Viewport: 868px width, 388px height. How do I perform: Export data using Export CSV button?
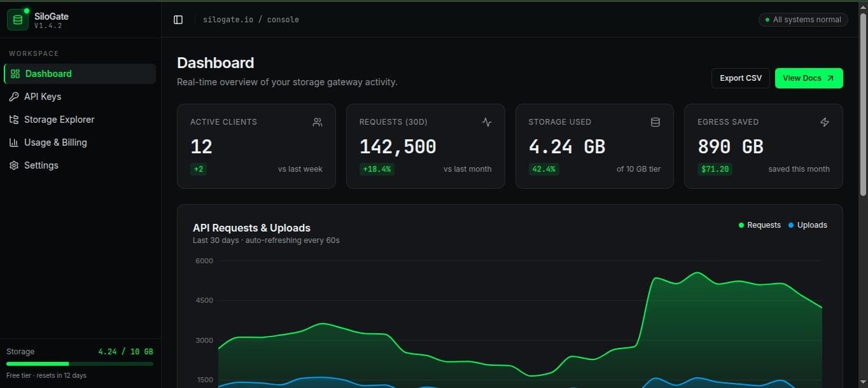(x=741, y=78)
